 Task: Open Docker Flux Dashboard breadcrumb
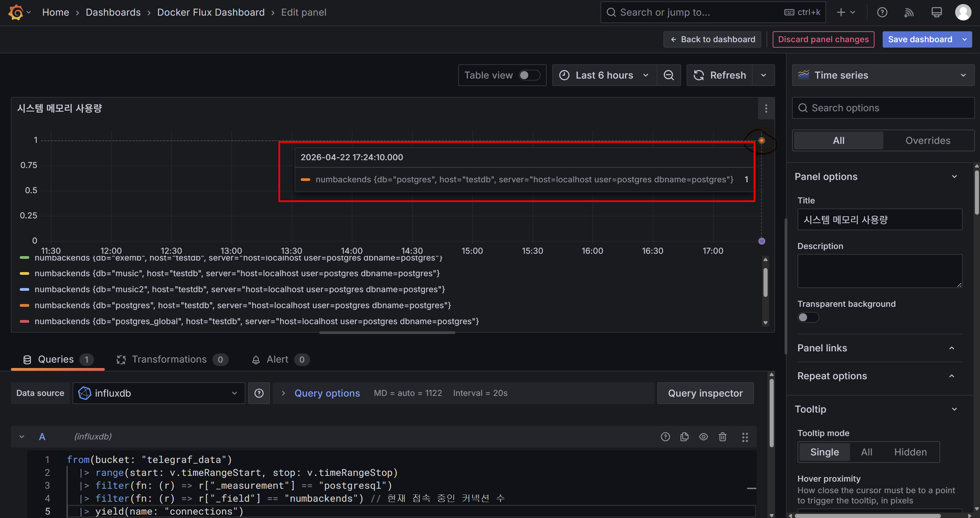click(x=211, y=13)
